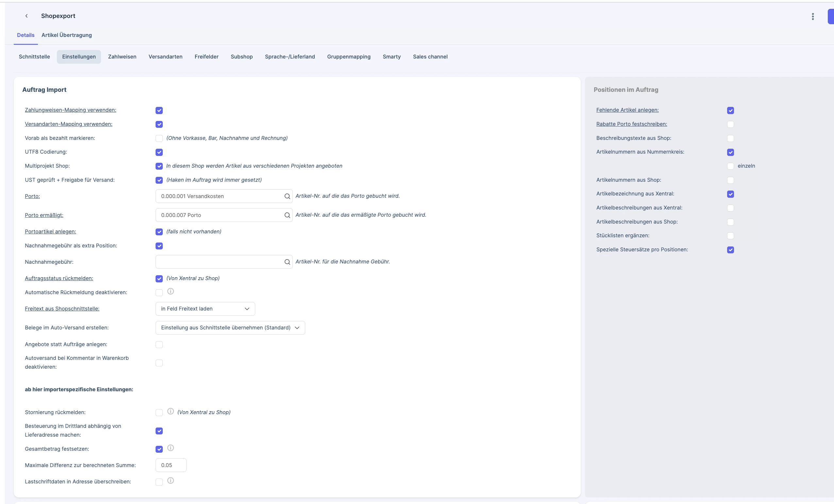Image resolution: width=834 pixels, height=504 pixels.
Task: Uncheck the UTF8 Codierung checkbox
Action: point(159,152)
